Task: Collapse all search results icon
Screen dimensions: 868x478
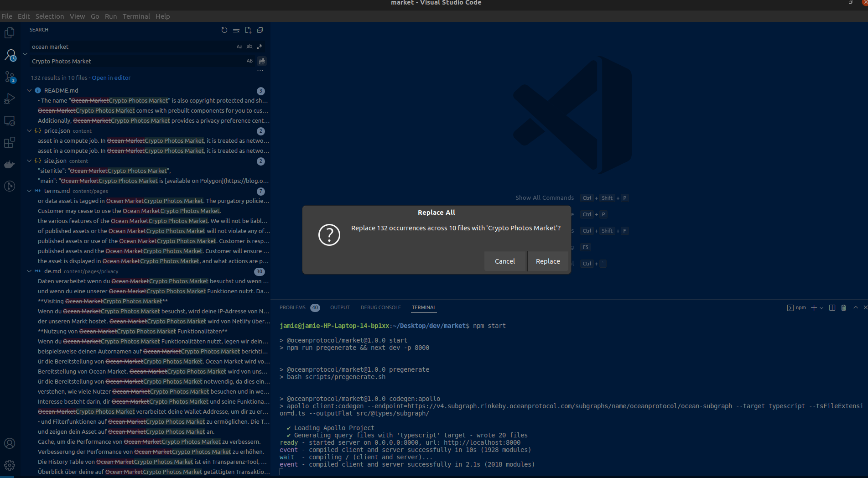Action: coord(260,30)
